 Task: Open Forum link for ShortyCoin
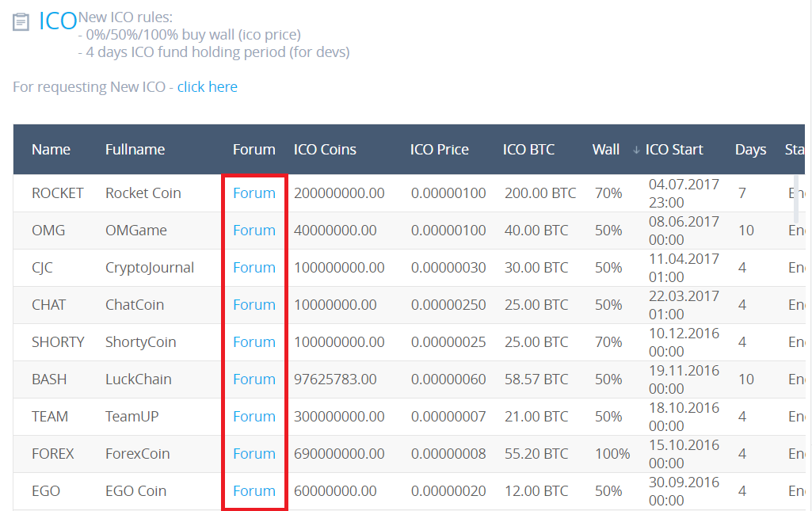[254, 342]
